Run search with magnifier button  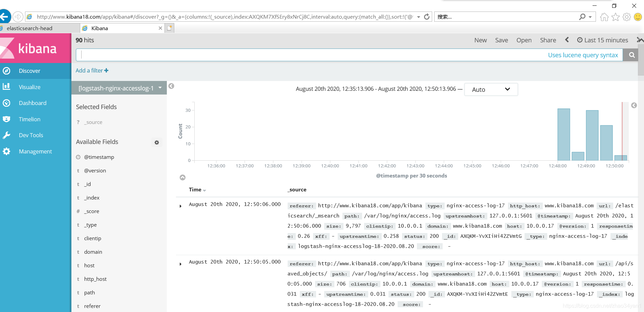pos(631,55)
